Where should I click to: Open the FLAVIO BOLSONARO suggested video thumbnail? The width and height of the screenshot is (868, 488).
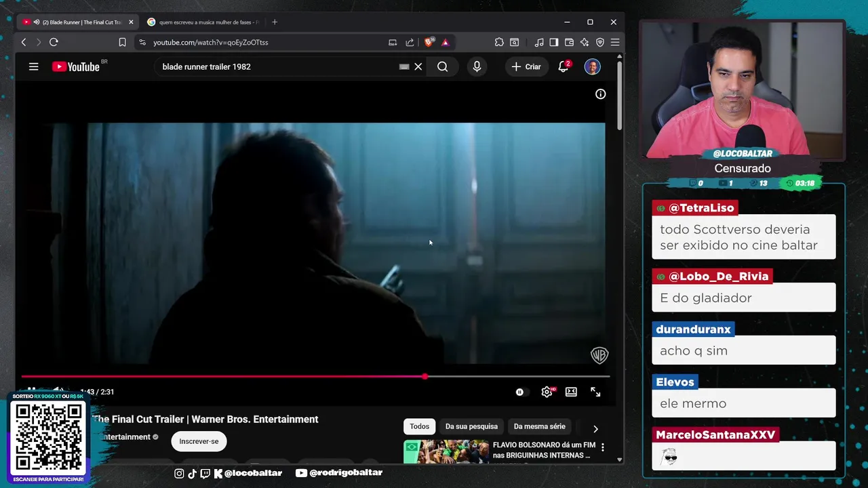pyautogui.click(x=446, y=451)
